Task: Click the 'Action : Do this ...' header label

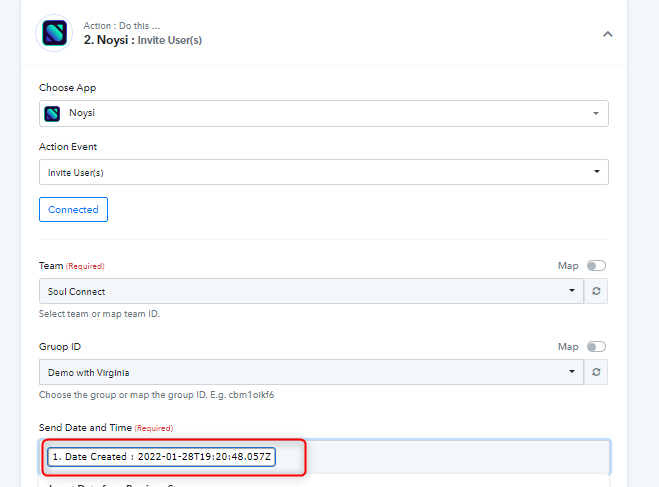Action: pyautogui.click(x=122, y=26)
